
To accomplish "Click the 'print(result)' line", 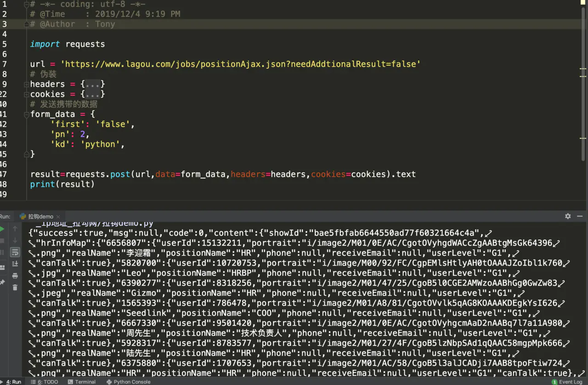I will pyautogui.click(x=62, y=184).
